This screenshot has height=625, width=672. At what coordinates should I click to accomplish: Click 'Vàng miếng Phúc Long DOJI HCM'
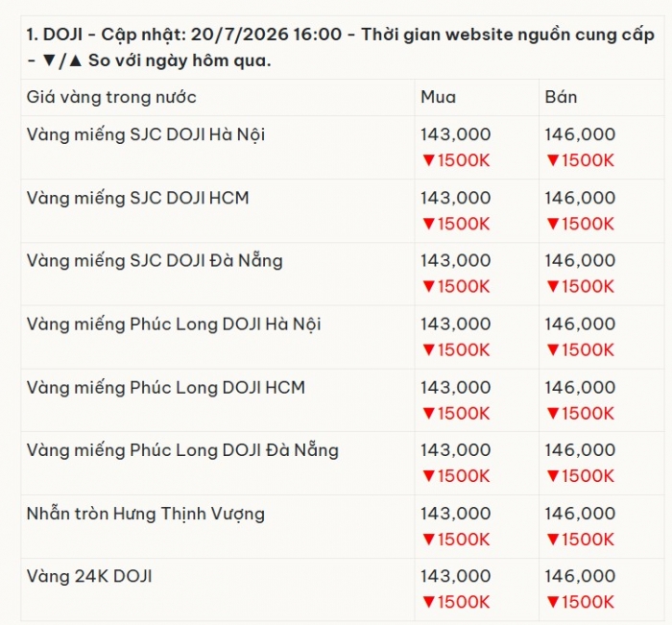pos(166,388)
